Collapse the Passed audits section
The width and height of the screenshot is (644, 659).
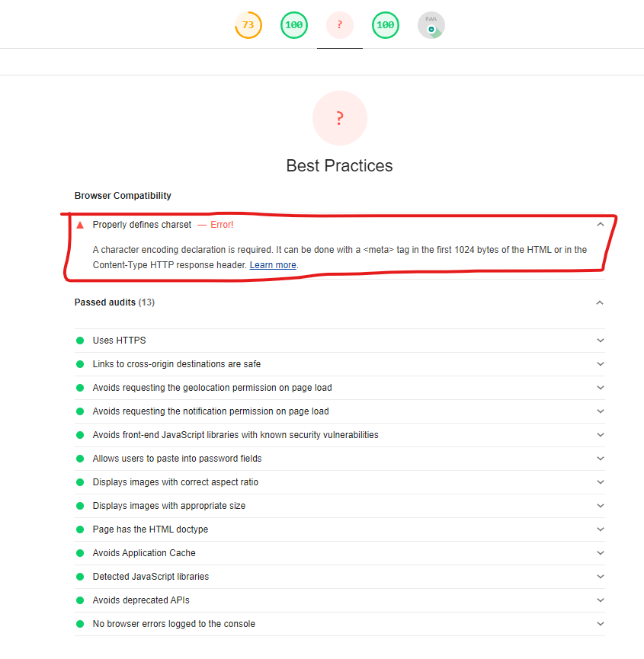[x=600, y=302]
